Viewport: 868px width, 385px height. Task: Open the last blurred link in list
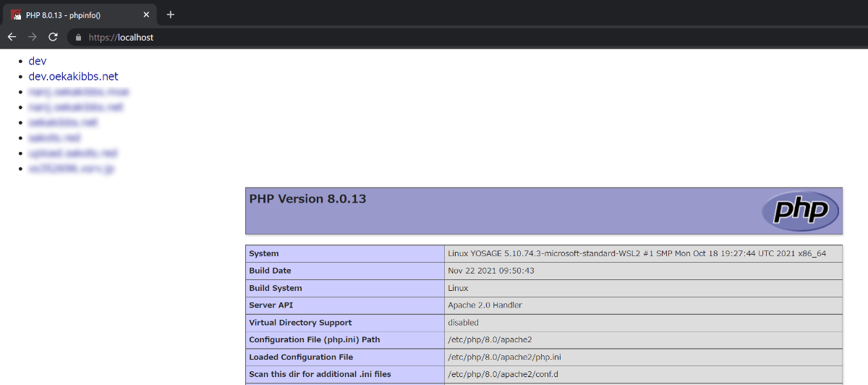coord(72,169)
